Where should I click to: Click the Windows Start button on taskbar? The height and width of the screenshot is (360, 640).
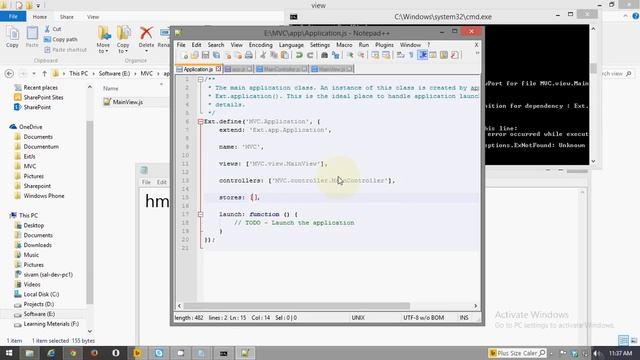pos(9,353)
